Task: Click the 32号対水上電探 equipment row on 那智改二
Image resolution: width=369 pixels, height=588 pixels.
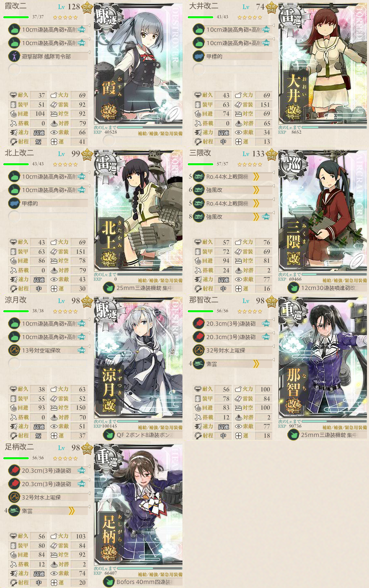Action: click(232, 350)
